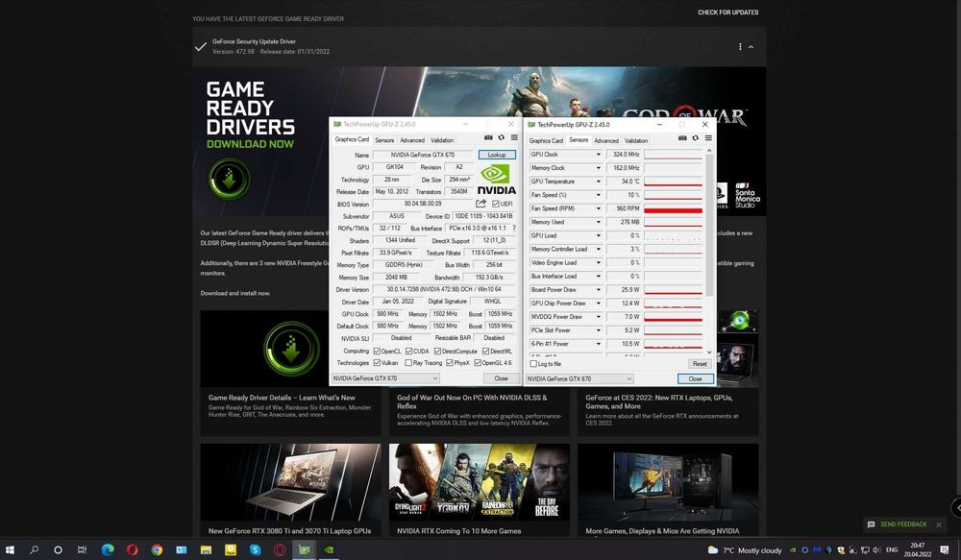961x560 pixels.
Task: Click the question mark beside Bus Interface
Action: (513, 228)
